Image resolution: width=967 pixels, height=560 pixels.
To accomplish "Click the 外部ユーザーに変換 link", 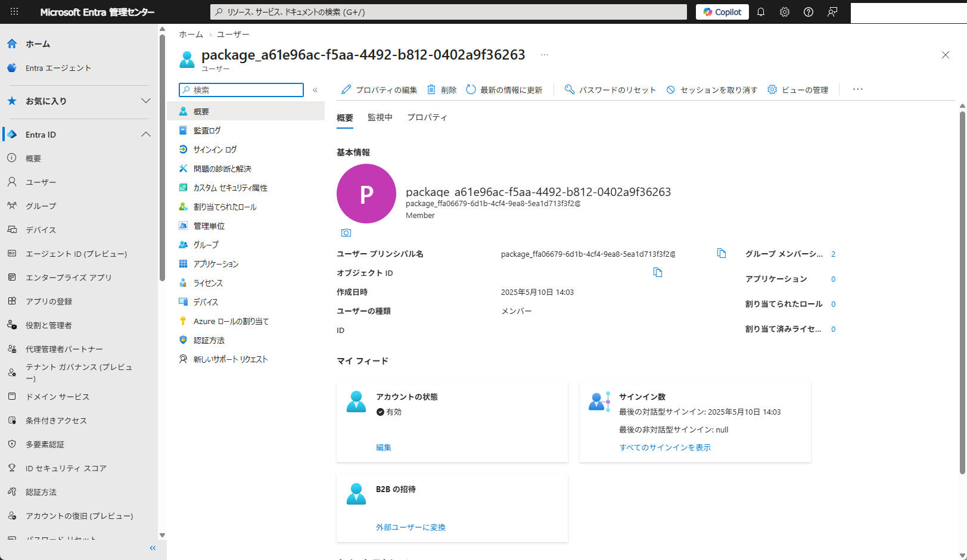I will coord(411,527).
